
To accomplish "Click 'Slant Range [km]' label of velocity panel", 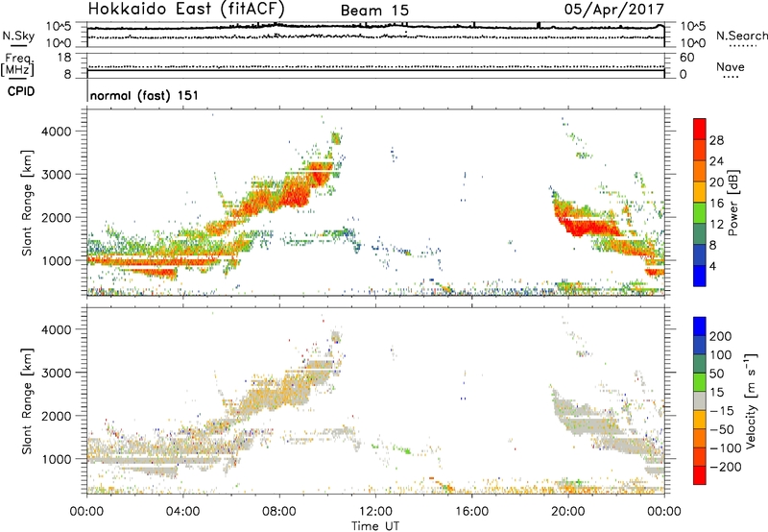I will [27, 401].
